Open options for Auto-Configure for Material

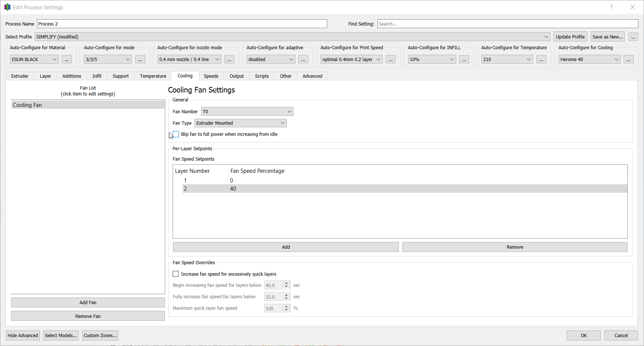pos(67,59)
